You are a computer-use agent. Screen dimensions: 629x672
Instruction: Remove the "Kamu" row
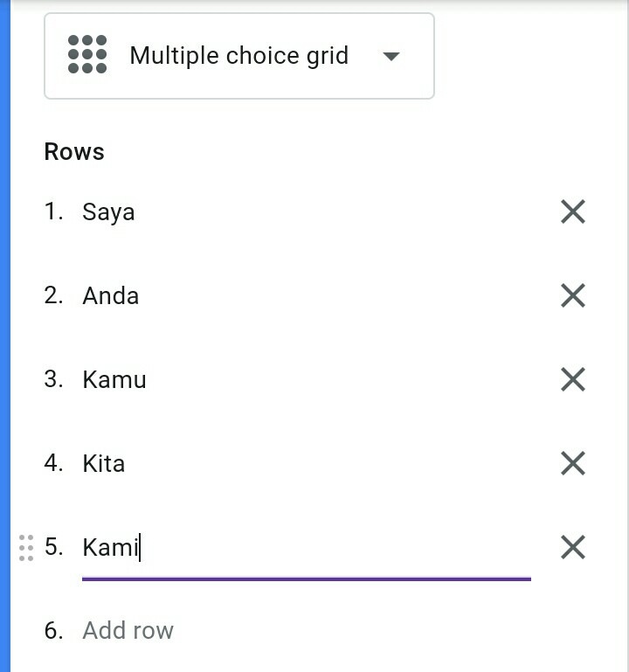572,379
